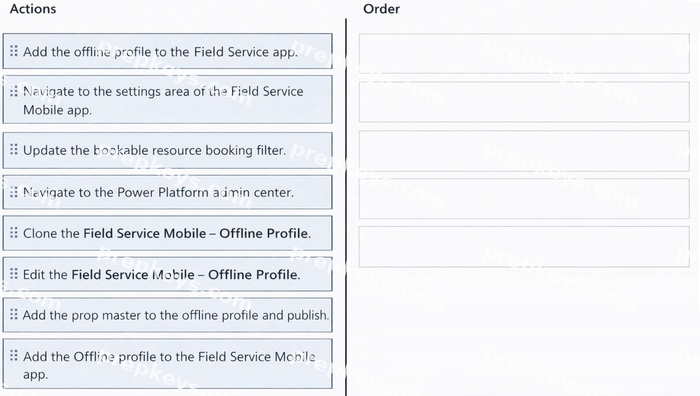Click drag handle of 'Add the offline profile to the Field Service app'

(x=14, y=51)
